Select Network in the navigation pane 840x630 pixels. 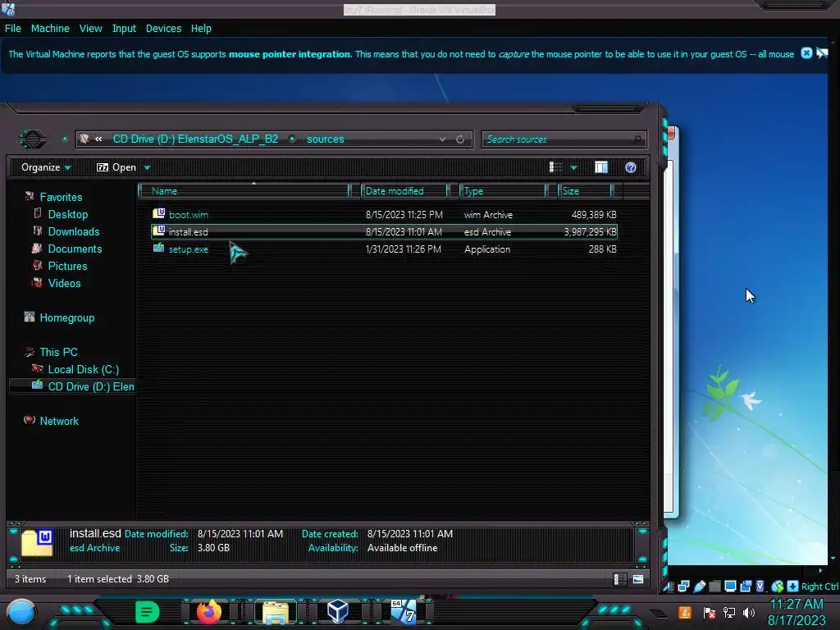[59, 421]
